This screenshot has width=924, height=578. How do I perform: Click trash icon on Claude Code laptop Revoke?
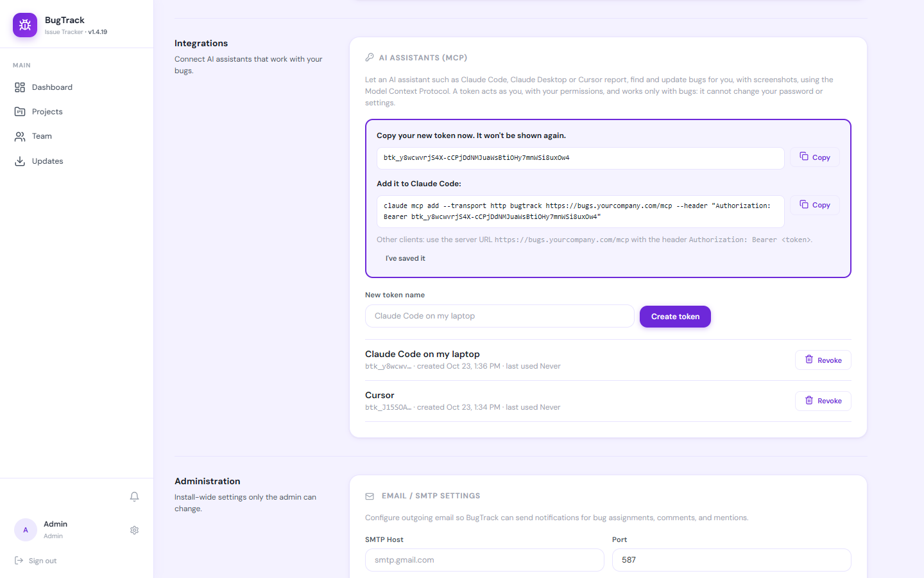pyautogui.click(x=809, y=360)
